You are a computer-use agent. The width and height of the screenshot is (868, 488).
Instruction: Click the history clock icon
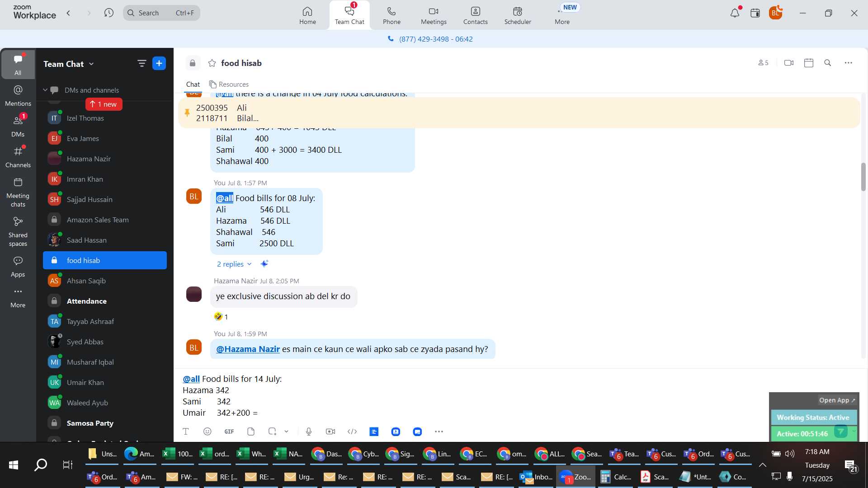[x=108, y=13]
